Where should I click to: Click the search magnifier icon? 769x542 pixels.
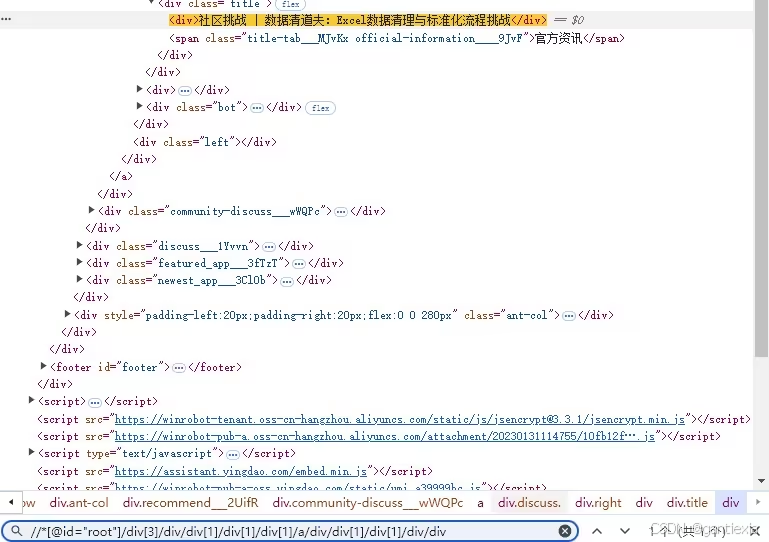point(17,531)
